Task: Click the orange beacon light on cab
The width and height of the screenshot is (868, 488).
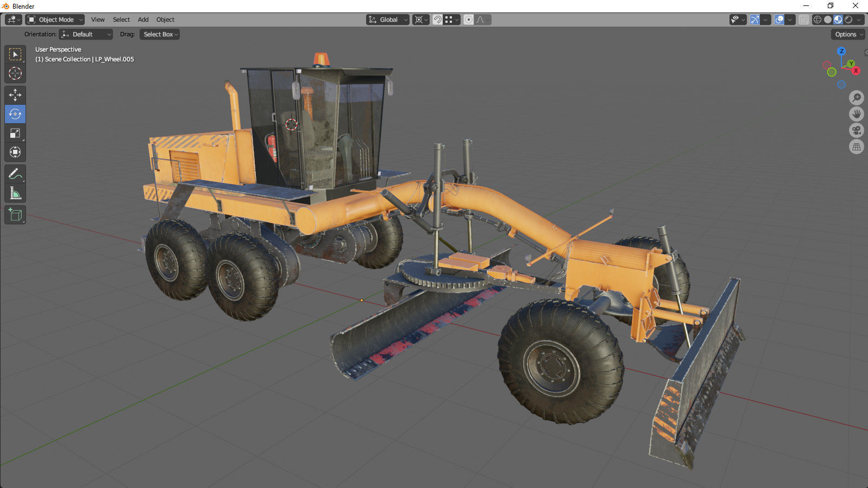Action: click(320, 60)
